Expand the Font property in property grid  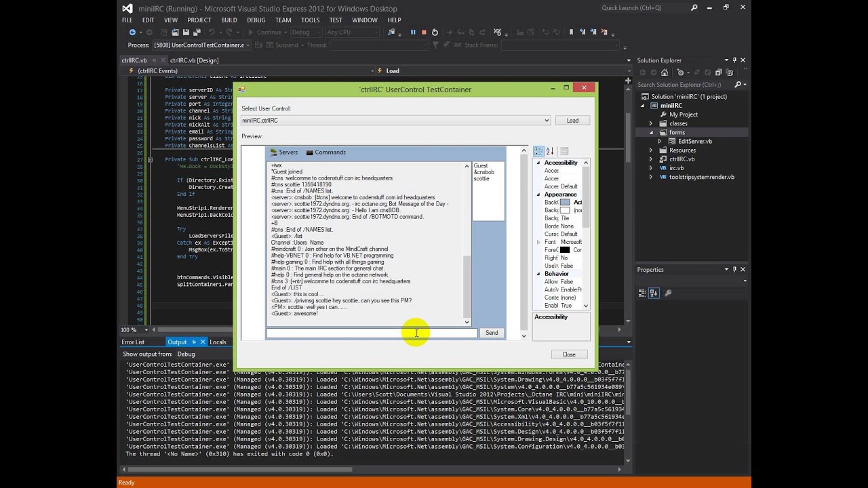click(x=538, y=242)
